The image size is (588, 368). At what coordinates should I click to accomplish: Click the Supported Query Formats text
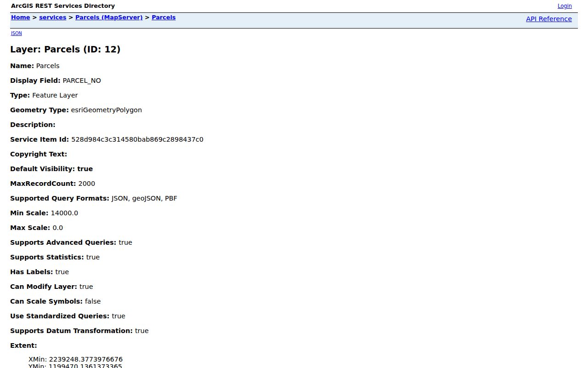pyautogui.click(x=61, y=198)
